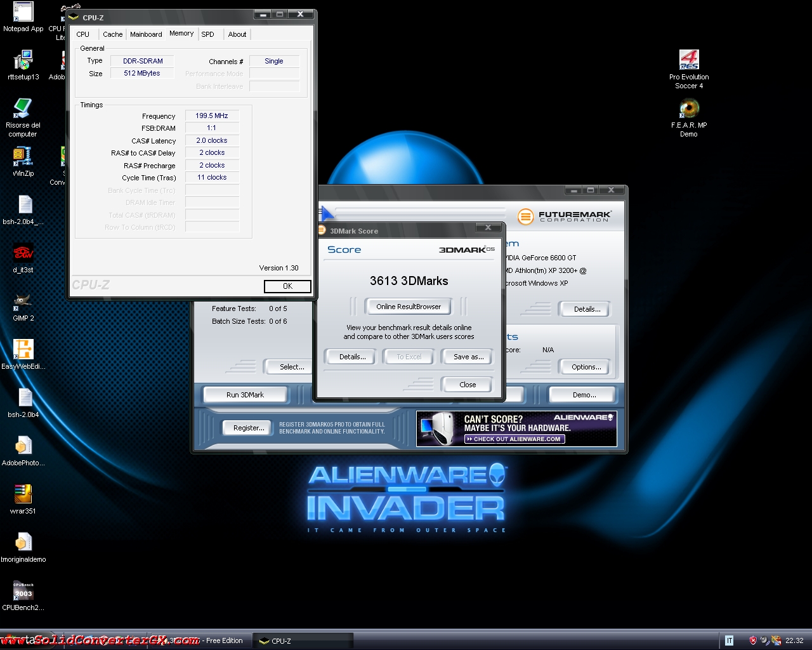
Task: Switch to SPD tab in CPU-Z
Action: [x=208, y=34]
